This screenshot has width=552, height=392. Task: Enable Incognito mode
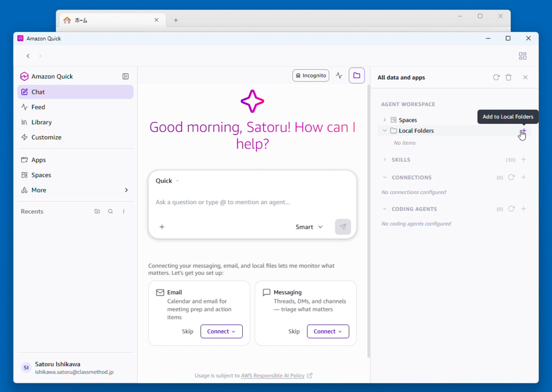tap(311, 75)
